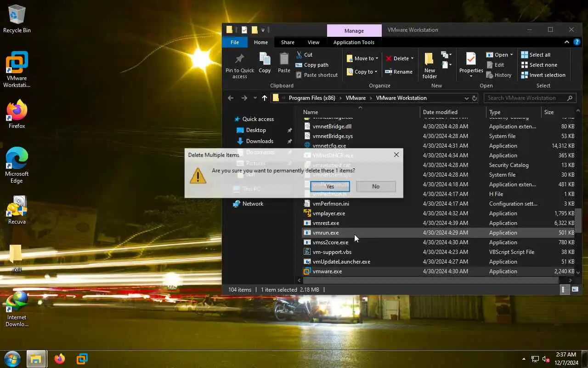Viewport: 588px width, 368px height.
Task: Open Copy to dropdown
Action: pos(363,72)
